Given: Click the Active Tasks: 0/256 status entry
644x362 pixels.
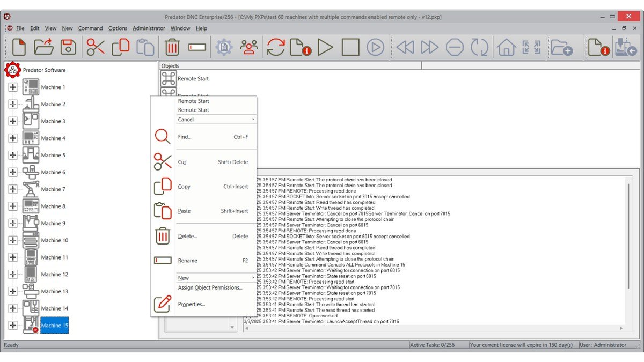Looking at the screenshot, I should click(432, 345).
